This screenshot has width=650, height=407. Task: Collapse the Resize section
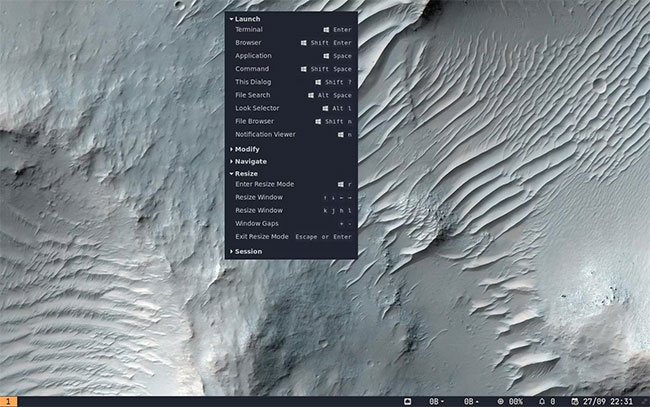pyautogui.click(x=244, y=174)
